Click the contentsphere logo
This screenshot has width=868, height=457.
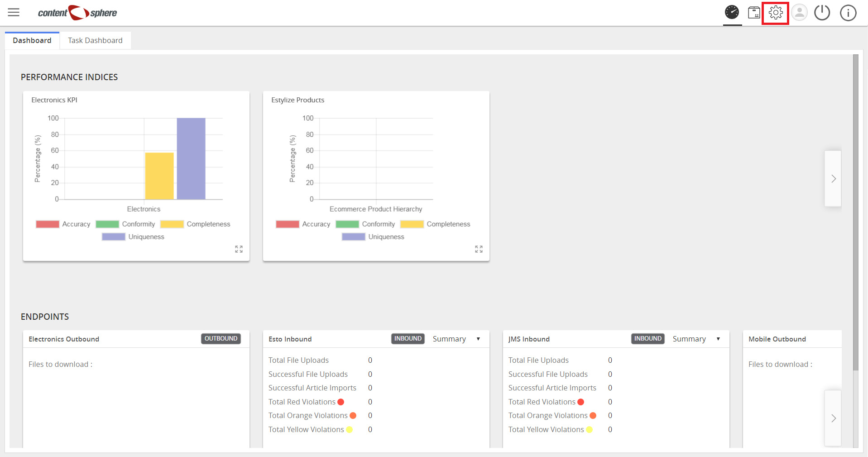tap(77, 13)
